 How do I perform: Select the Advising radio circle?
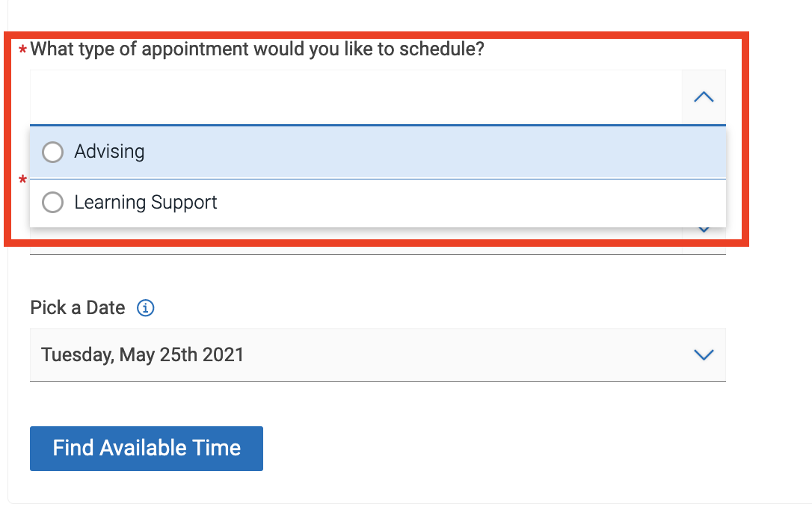(x=53, y=153)
